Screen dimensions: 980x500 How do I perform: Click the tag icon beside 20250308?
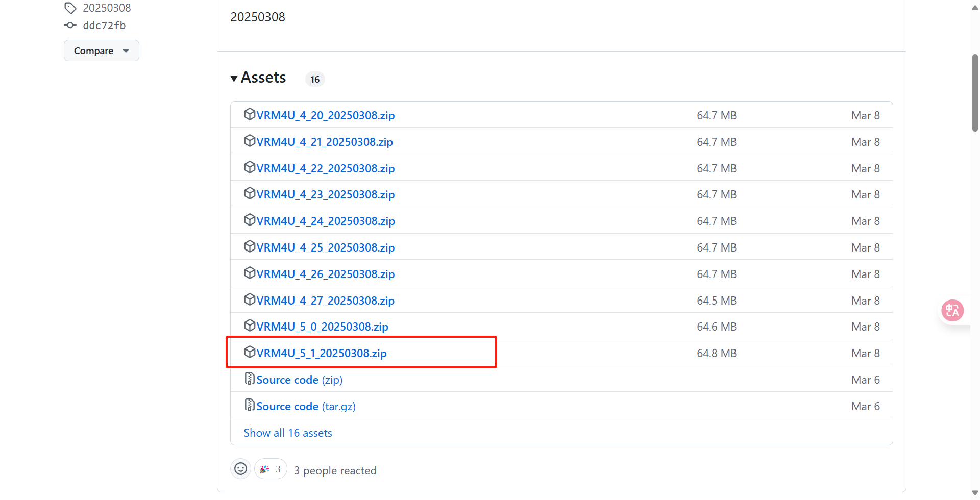(x=70, y=8)
